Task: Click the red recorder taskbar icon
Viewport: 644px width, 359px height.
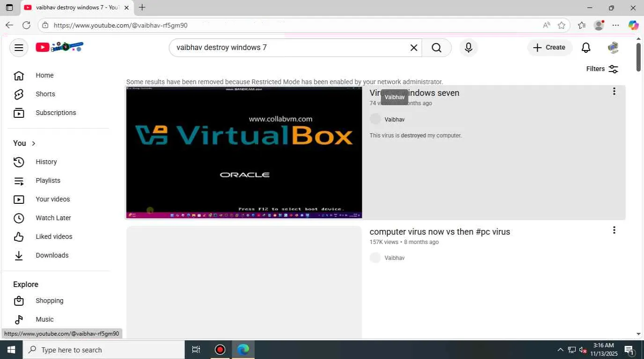Action: [x=220, y=350]
